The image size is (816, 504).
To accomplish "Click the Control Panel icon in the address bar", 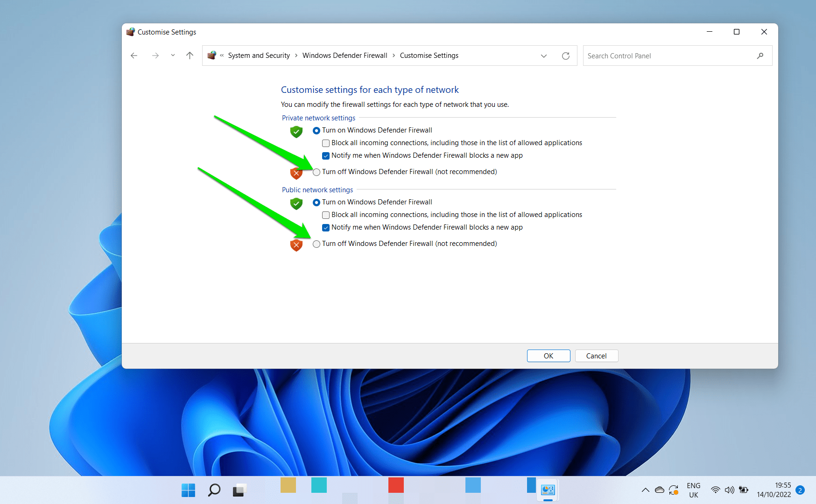I will 211,55.
